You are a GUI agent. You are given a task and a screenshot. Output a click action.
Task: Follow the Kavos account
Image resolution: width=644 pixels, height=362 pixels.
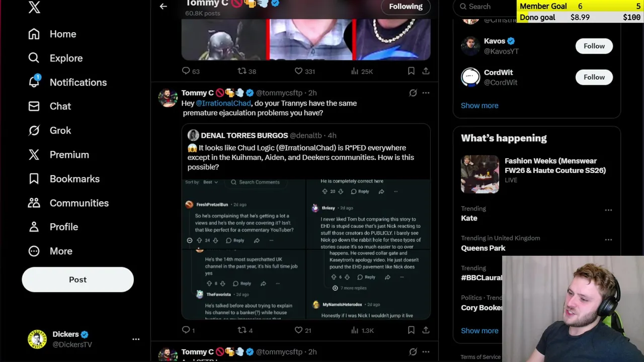pos(594,46)
